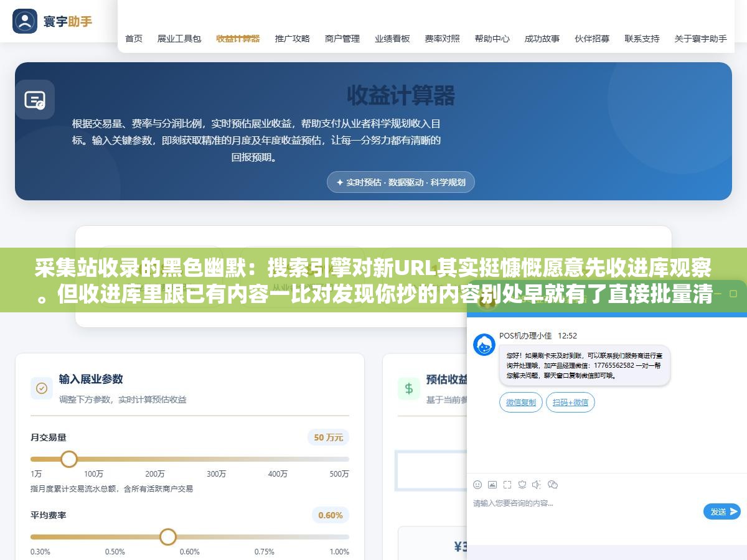
Task: Click the 发送 send button
Action: click(722, 511)
